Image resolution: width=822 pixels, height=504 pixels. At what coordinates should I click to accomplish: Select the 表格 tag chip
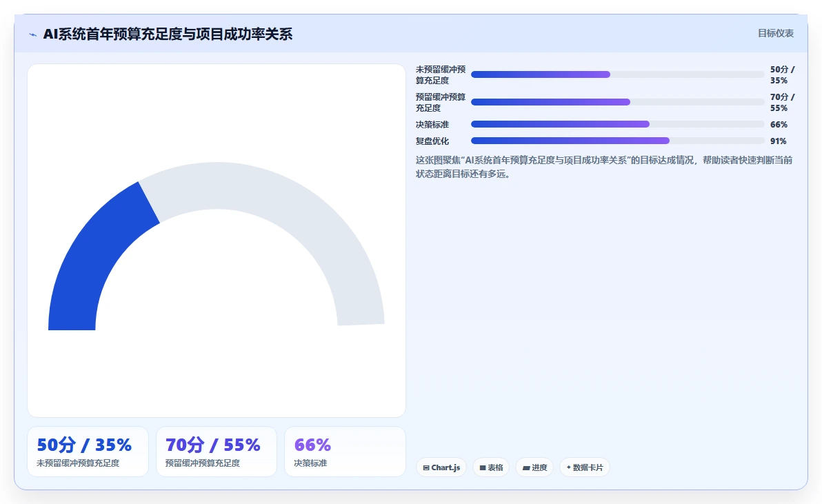pyautogui.click(x=491, y=467)
